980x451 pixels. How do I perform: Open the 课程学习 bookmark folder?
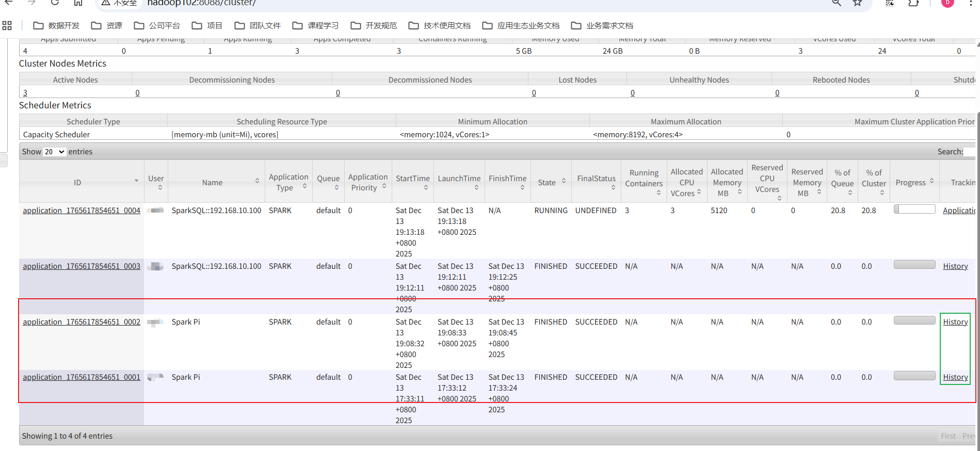(x=315, y=25)
